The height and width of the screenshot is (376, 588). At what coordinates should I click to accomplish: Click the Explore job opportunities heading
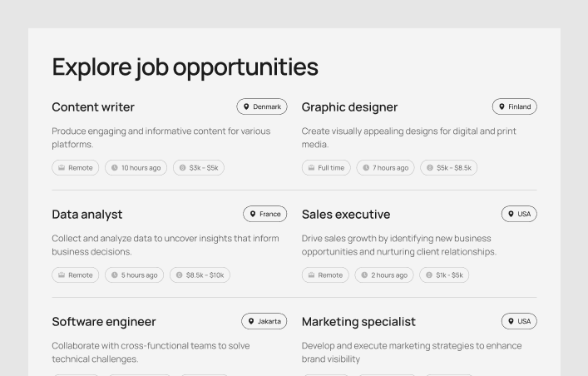point(185,67)
